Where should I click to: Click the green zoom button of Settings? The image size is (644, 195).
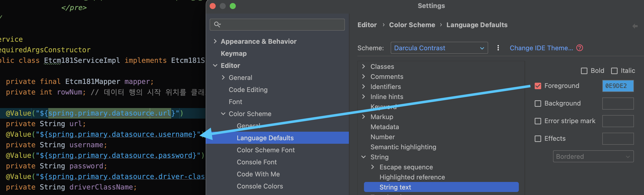[x=233, y=6]
